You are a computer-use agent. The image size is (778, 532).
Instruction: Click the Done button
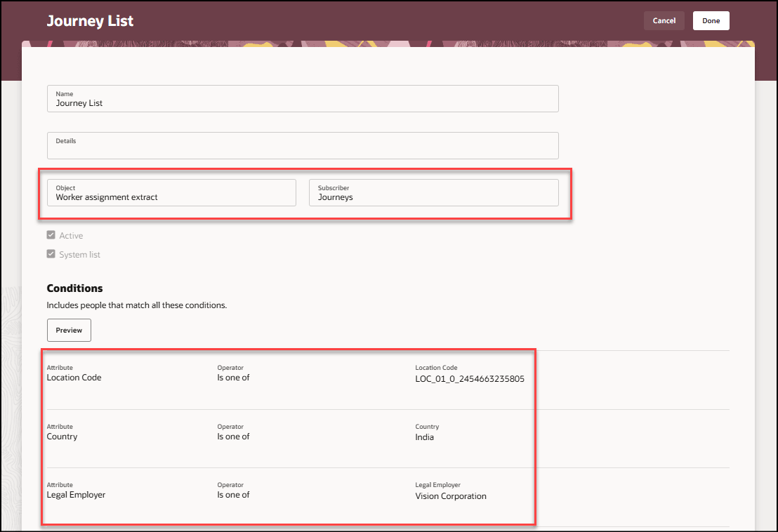pos(711,21)
